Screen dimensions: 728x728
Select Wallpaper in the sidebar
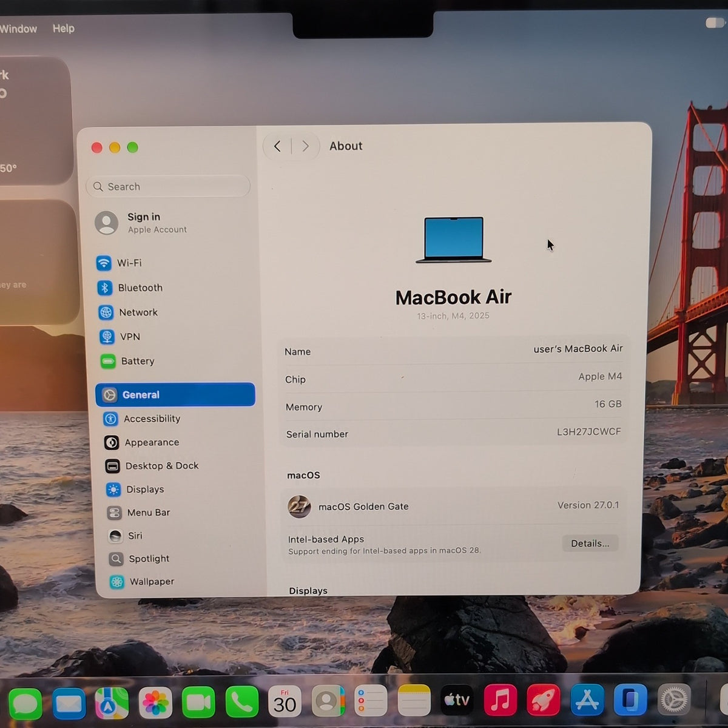coord(142,582)
